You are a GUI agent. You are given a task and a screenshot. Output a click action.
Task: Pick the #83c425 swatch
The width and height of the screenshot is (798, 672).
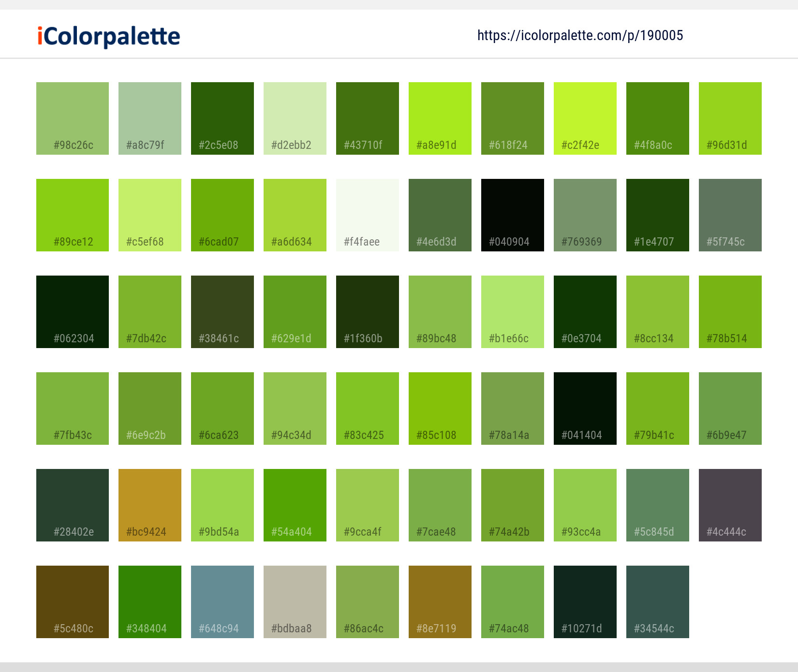tap(368, 409)
